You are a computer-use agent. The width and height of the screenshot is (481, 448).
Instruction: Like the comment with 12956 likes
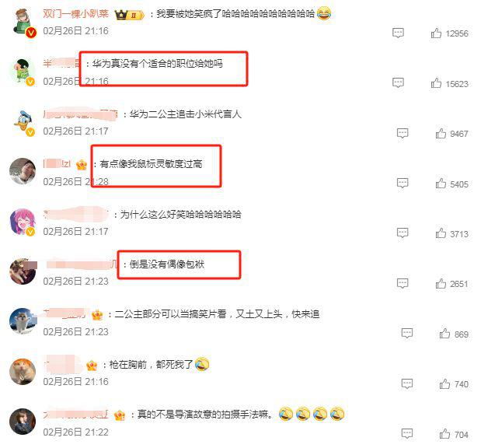point(436,33)
